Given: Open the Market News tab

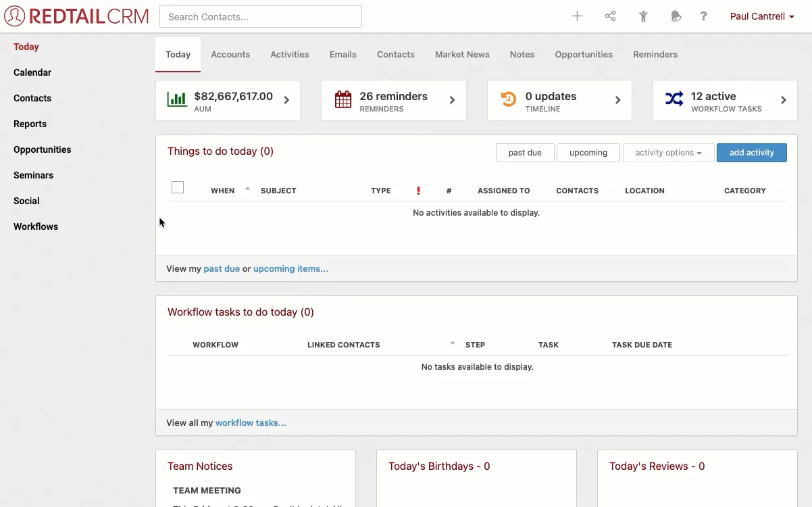Looking at the screenshot, I should click(x=462, y=54).
